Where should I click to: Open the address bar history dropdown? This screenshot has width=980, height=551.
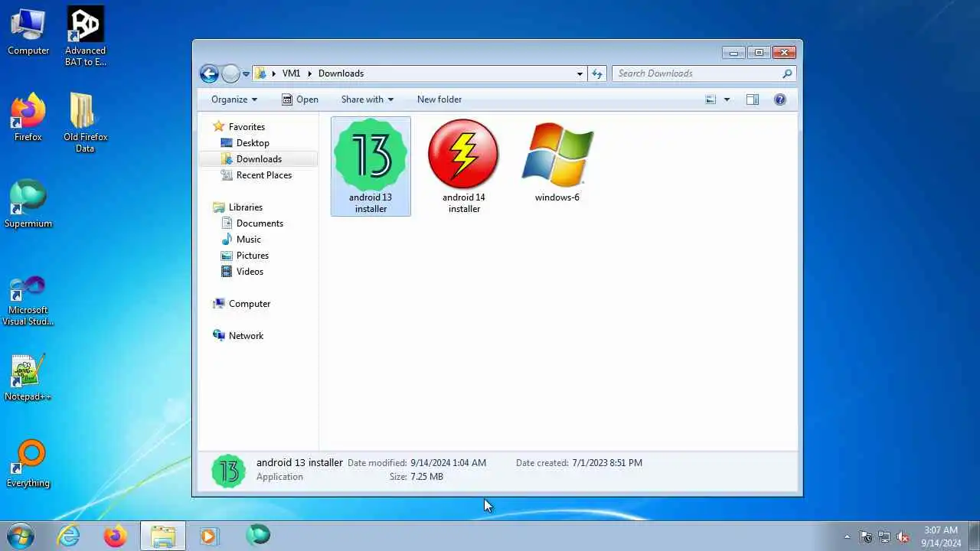pos(580,73)
